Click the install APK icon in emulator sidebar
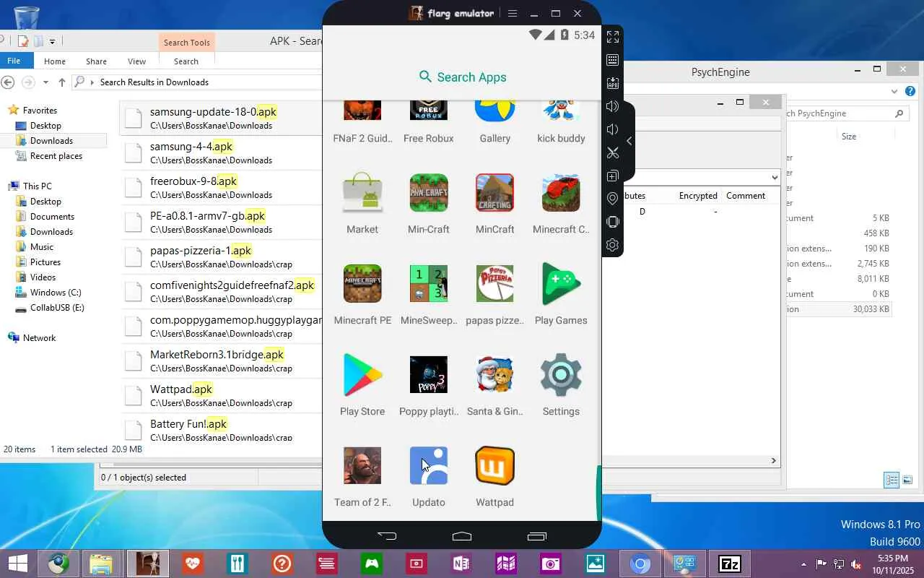Viewport: 924px width, 578px height. click(613, 83)
